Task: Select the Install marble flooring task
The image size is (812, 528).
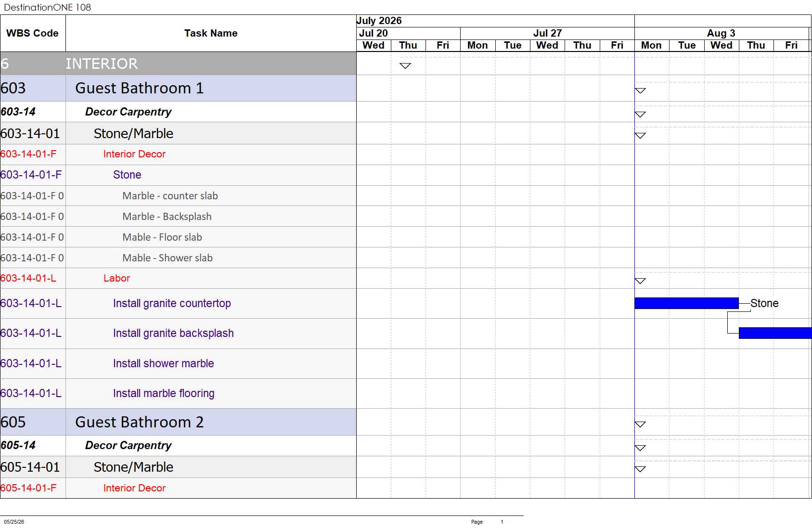Action: [x=164, y=393]
